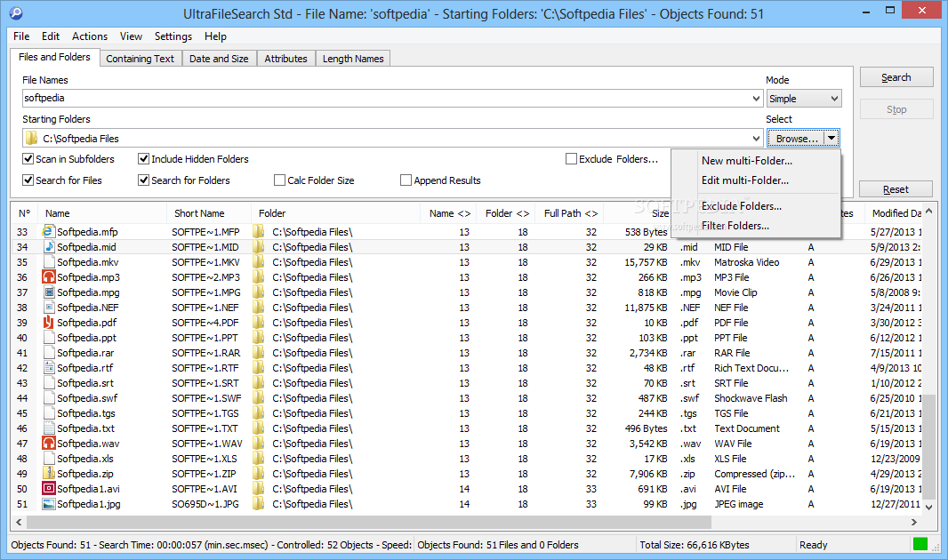Select the Softpedia.srt file name

(x=85, y=383)
